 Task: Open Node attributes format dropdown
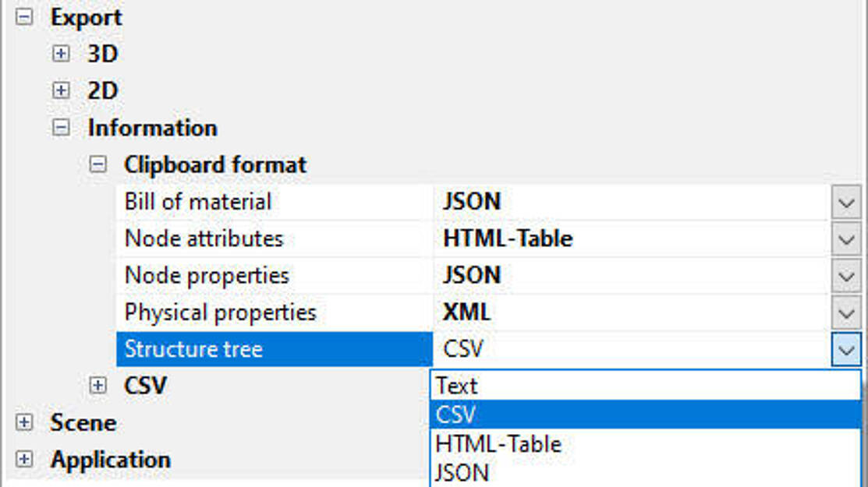click(846, 239)
